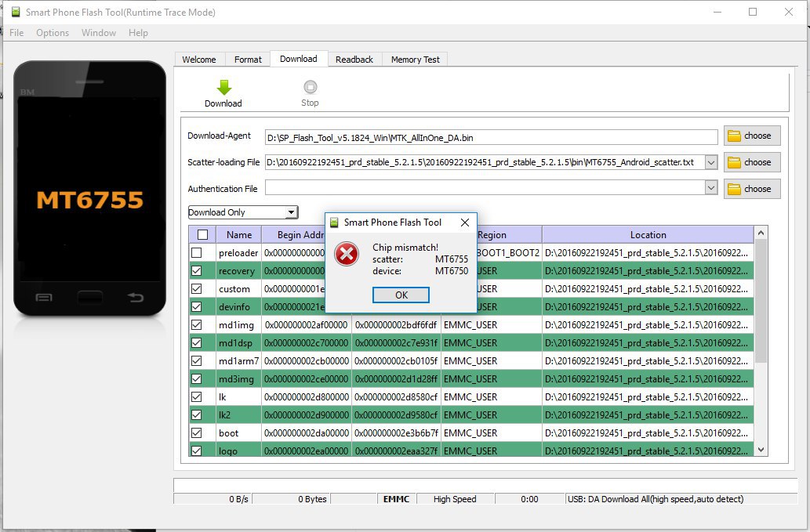Click folder icon for Download-Agent choose
Image resolution: width=810 pixels, height=532 pixels.
pos(733,136)
